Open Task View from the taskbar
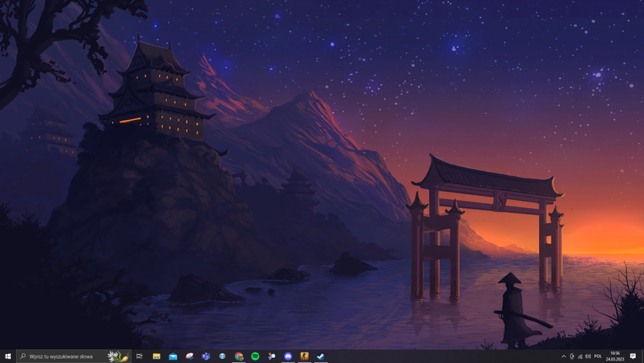Screen dimensions: 644x363 (x=140, y=356)
